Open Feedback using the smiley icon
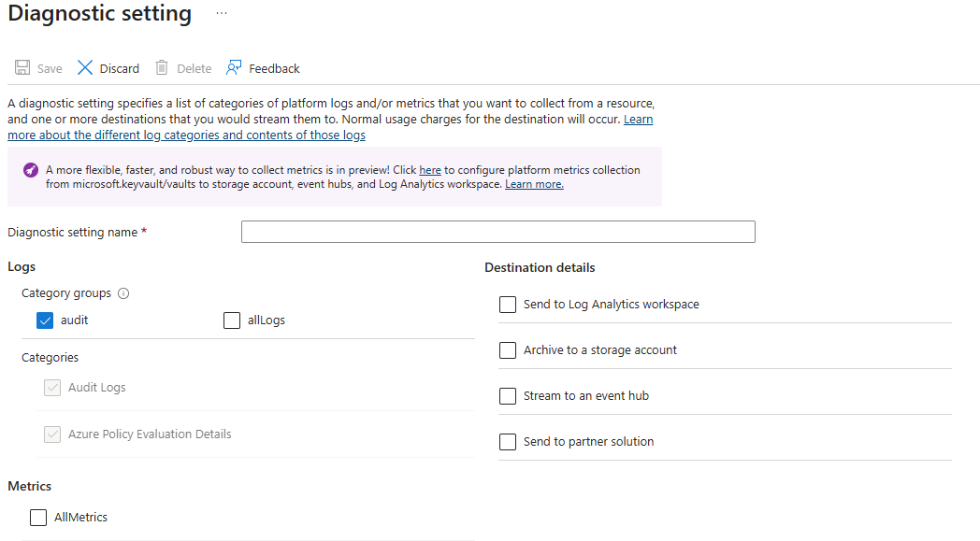This screenshot has width=980, height=541. point(231,67)
